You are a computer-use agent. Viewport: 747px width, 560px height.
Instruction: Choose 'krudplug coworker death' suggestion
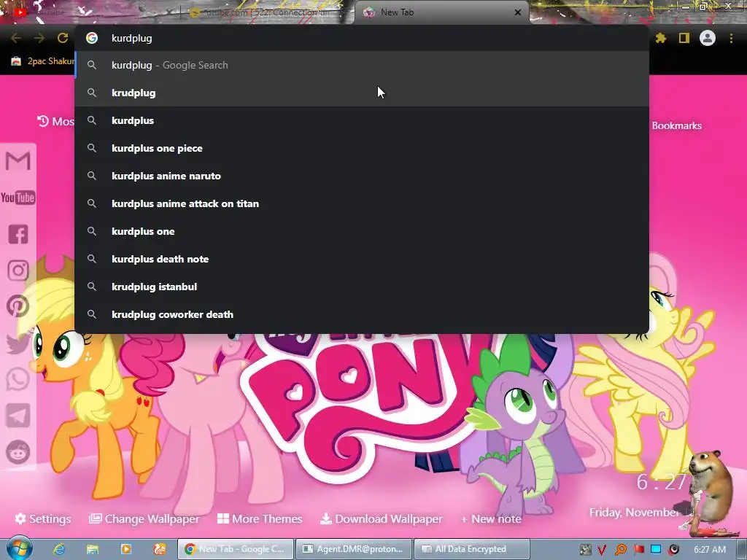click(x=362, y=314)
